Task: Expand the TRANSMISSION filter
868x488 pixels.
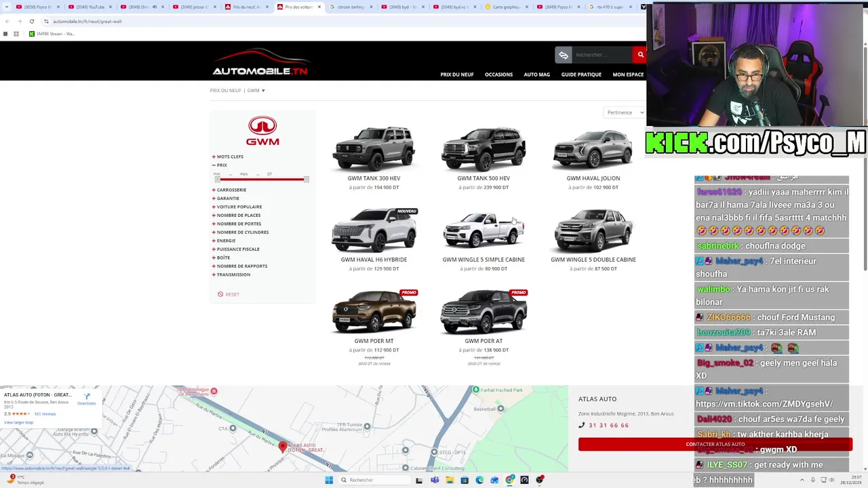Action: [231, 274]
